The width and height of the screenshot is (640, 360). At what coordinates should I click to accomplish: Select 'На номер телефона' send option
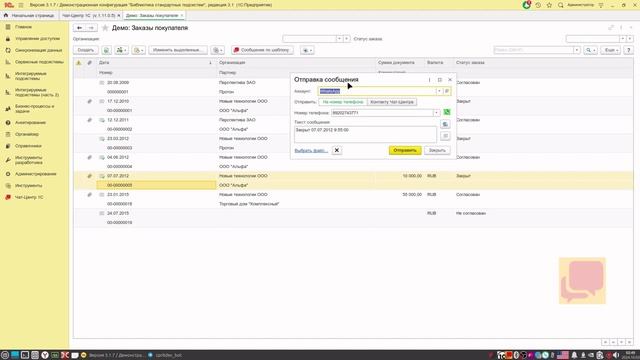click(343, 102)
